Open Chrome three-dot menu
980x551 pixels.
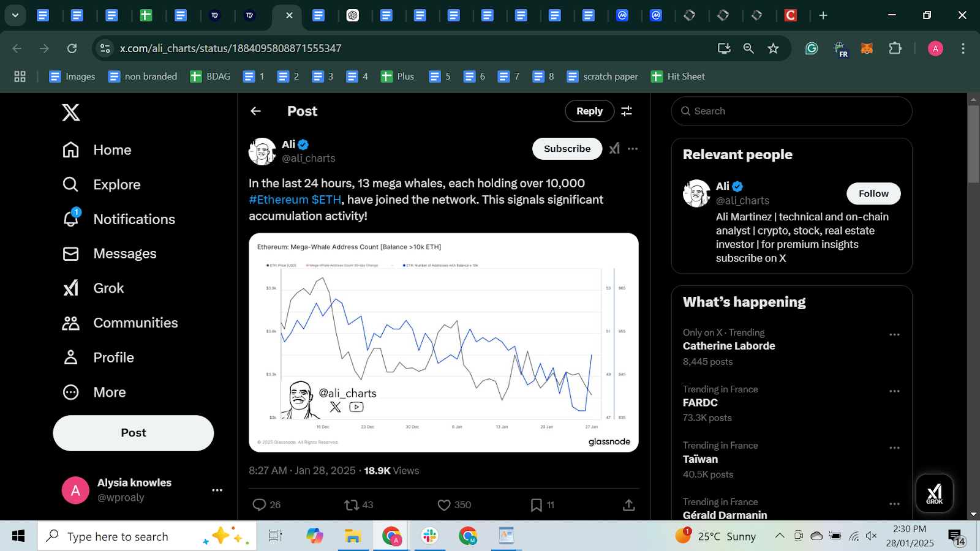(x=963, y=48)
